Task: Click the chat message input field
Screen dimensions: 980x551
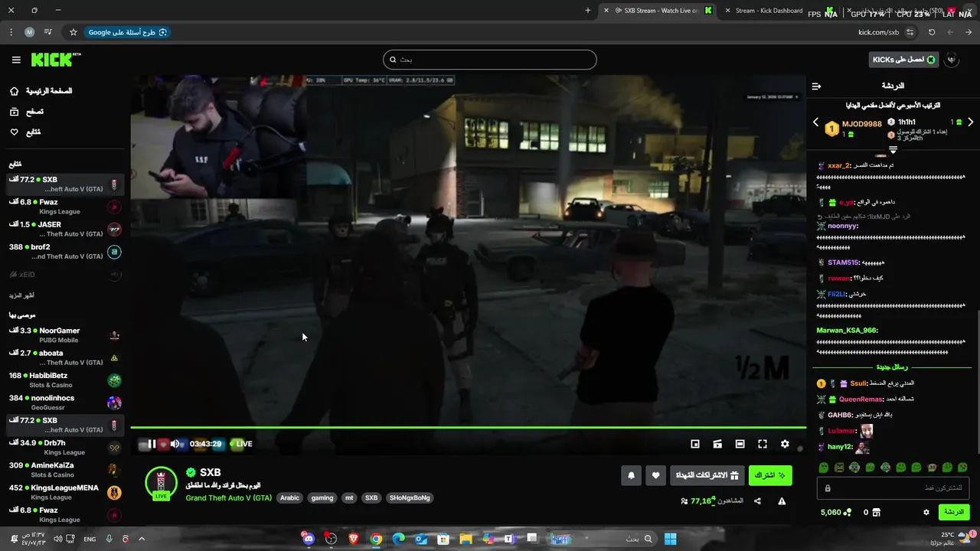Action: pyautogui.click(x=893, y=488)
